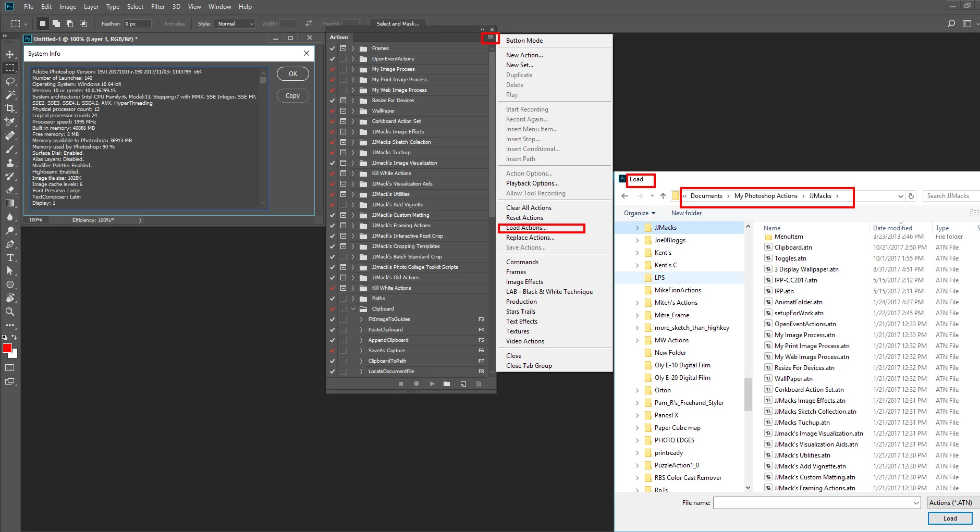
Task: Create new set in Actions panel
Action: 447,384
